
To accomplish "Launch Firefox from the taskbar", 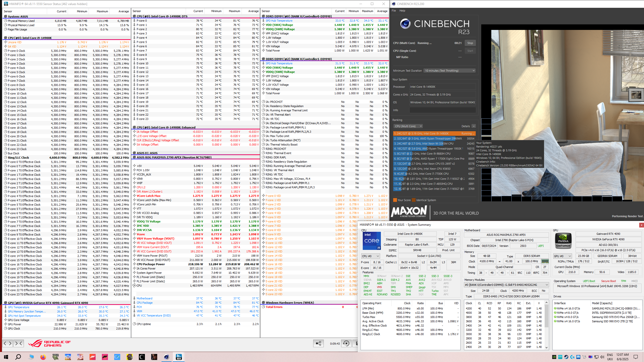I will click(43, 357).
